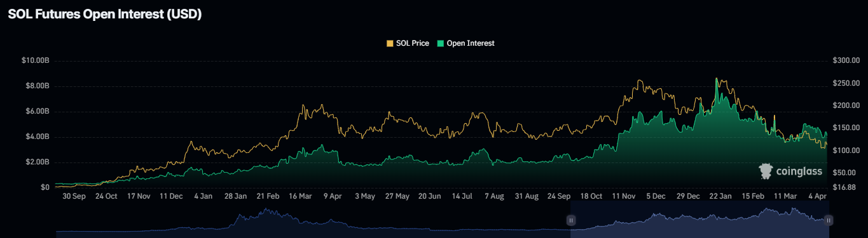Click the 31 Aug date label

pyautogui.click(x=527, y=197)
